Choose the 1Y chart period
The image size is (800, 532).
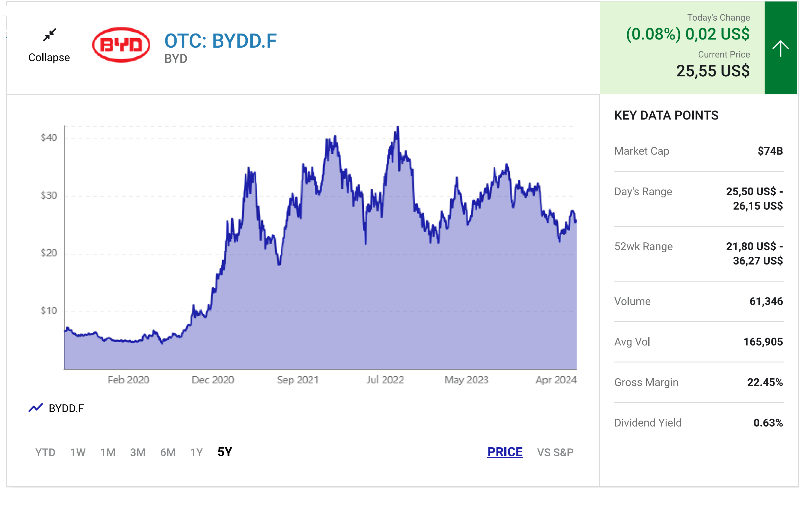click(196, 452)
